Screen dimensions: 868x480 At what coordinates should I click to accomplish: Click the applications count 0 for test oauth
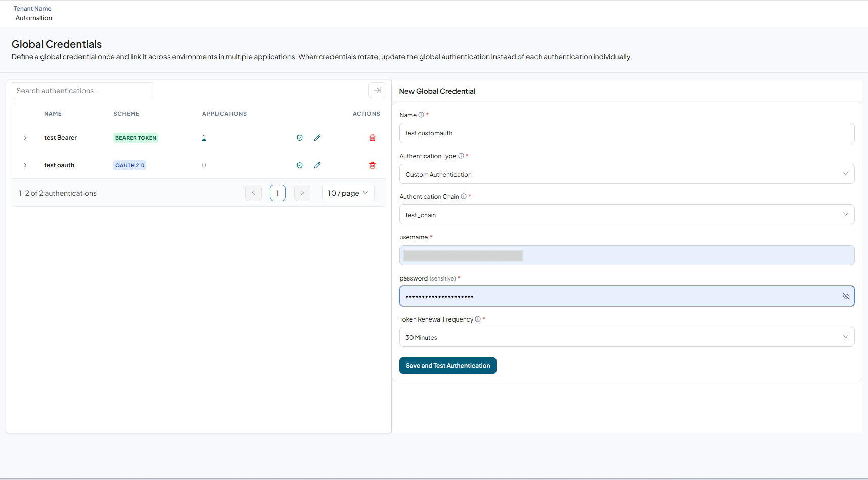coord(204,165)
